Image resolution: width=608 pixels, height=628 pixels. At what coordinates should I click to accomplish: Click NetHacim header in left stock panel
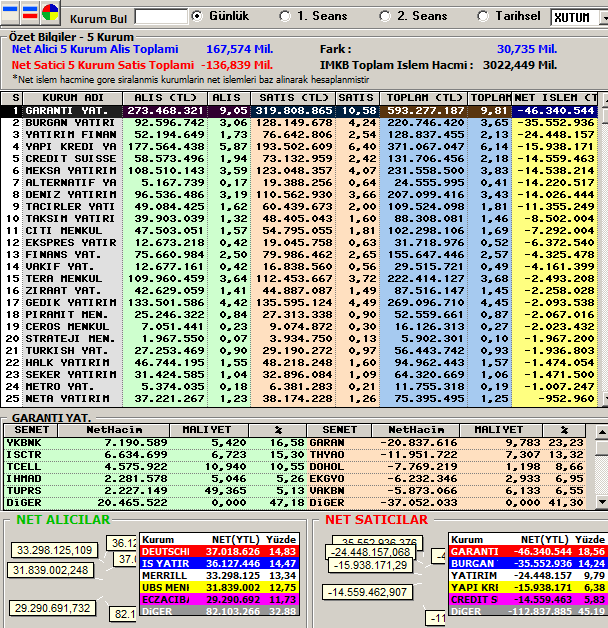tap(114, 430)
